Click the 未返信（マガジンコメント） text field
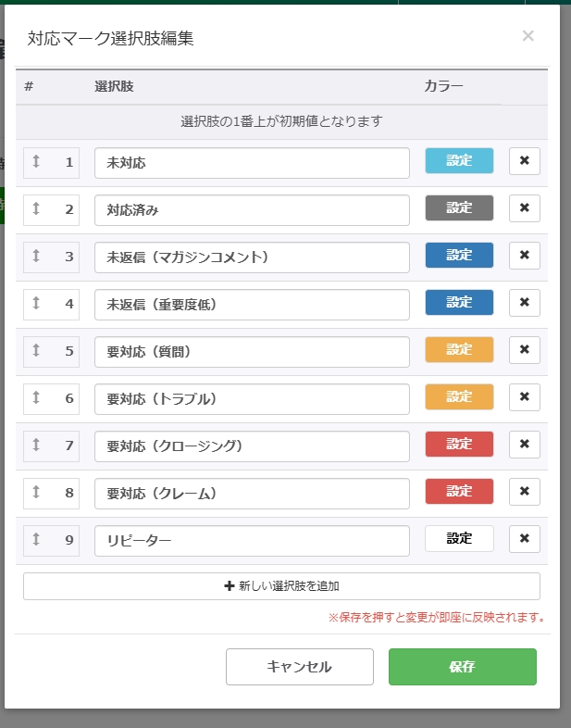The width and height of the screenshot is (571, 728). (252, 257)
